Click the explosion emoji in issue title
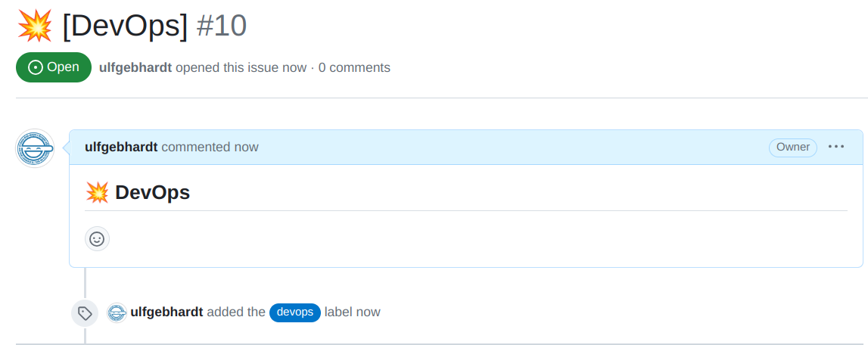 point(35,26)
